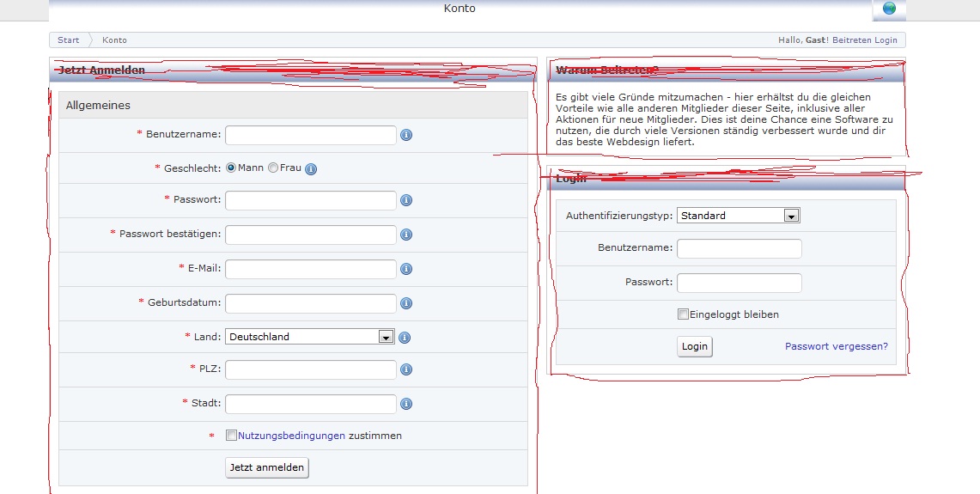Open the Land dropdown showing Deutschland
The height and width of the screenshot is (494, 980).
click(309, 337)
